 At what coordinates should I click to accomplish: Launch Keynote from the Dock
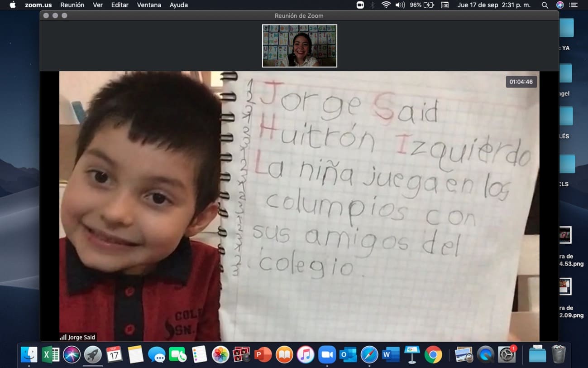tap(412, 355)
